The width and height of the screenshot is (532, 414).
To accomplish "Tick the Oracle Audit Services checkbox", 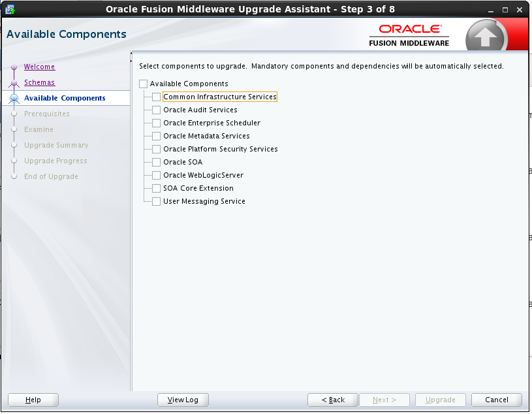I will click(x=156, y=110).
